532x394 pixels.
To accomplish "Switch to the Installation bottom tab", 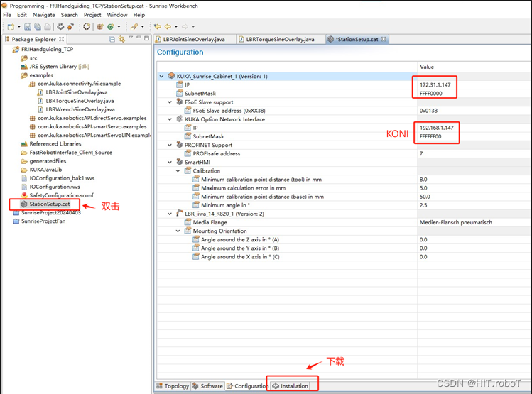I will [291, 386].
